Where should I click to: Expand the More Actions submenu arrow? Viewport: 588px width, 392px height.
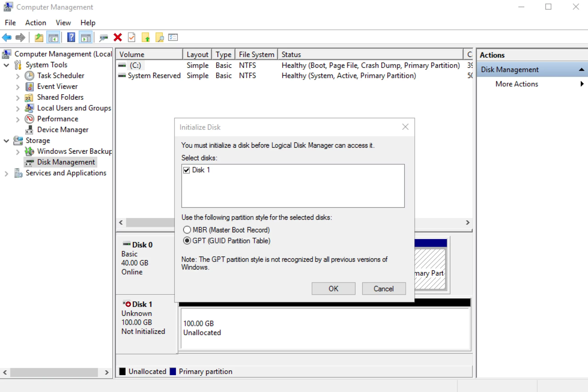point(582,84)
